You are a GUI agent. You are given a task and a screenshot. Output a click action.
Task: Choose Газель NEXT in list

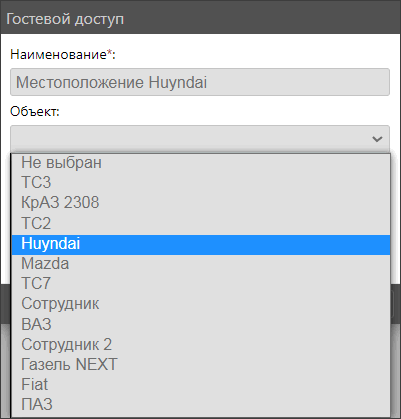click(x=201, y=364)
